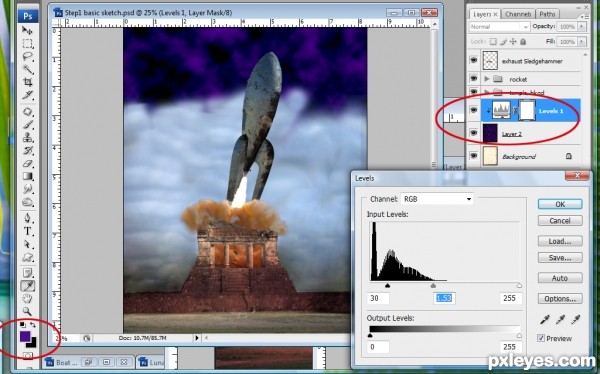Click lock position icon
The image size is (600, 374).
click(513, 41)
